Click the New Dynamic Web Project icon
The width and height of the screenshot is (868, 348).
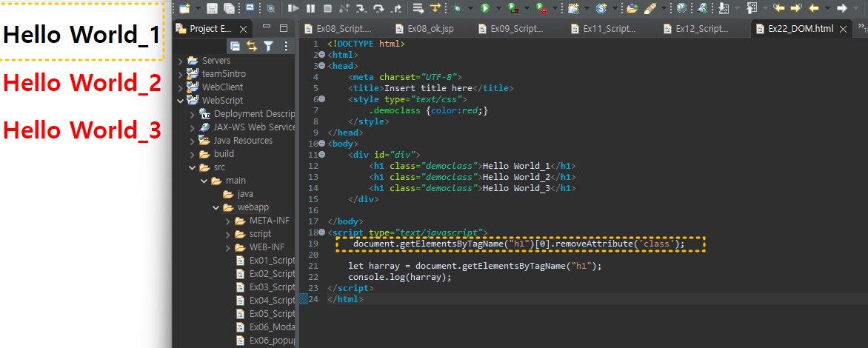click(573, 8)
